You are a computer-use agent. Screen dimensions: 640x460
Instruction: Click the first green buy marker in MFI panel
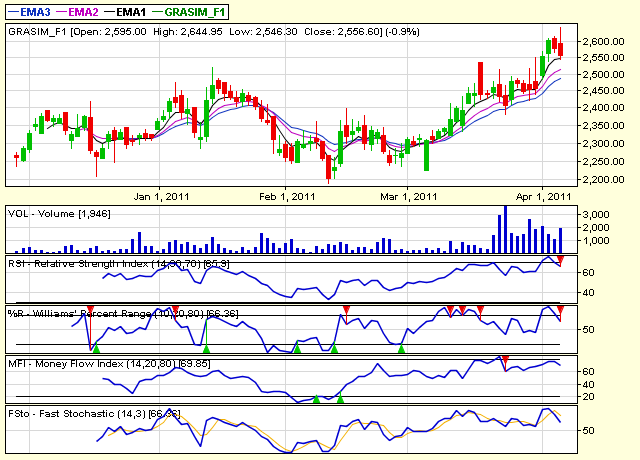coord(316,399)
